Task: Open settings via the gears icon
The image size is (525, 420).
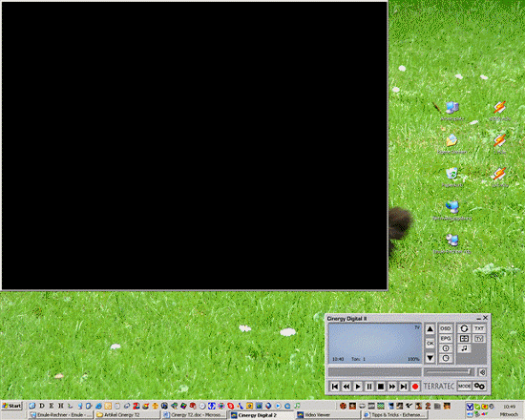Action: point(479,387)
